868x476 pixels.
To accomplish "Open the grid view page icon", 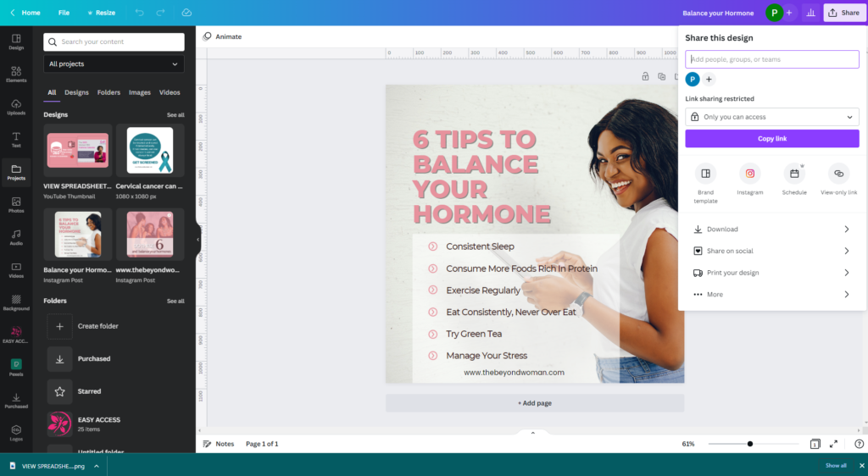I will click(815, 444).
